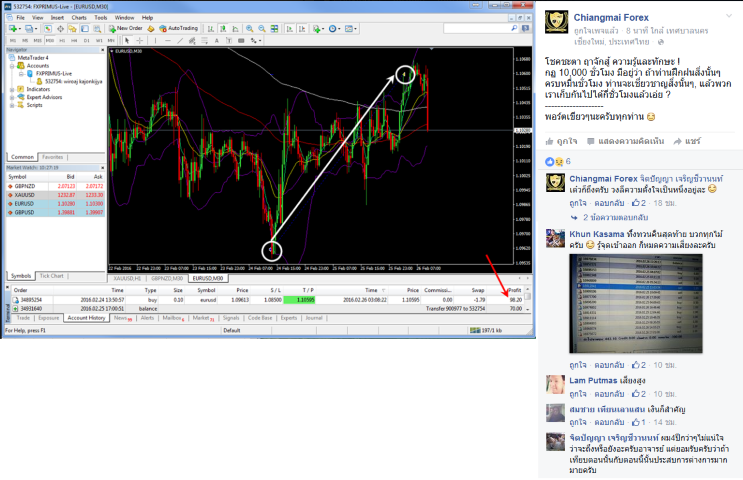Open the Tools menu

click(100, 18)
